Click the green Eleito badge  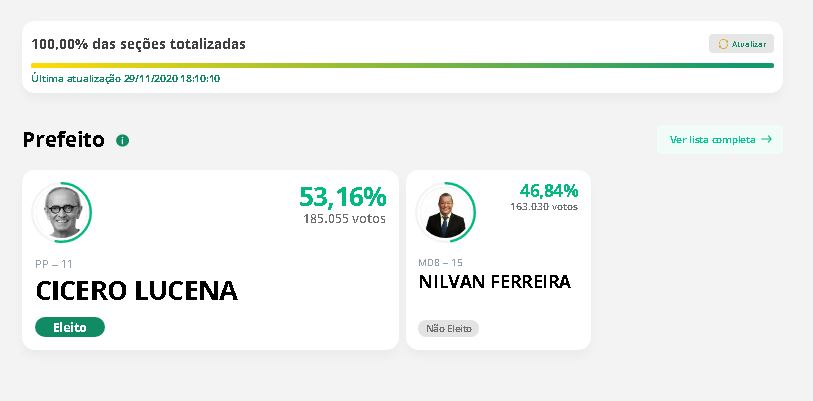click(x=70, y=327)
